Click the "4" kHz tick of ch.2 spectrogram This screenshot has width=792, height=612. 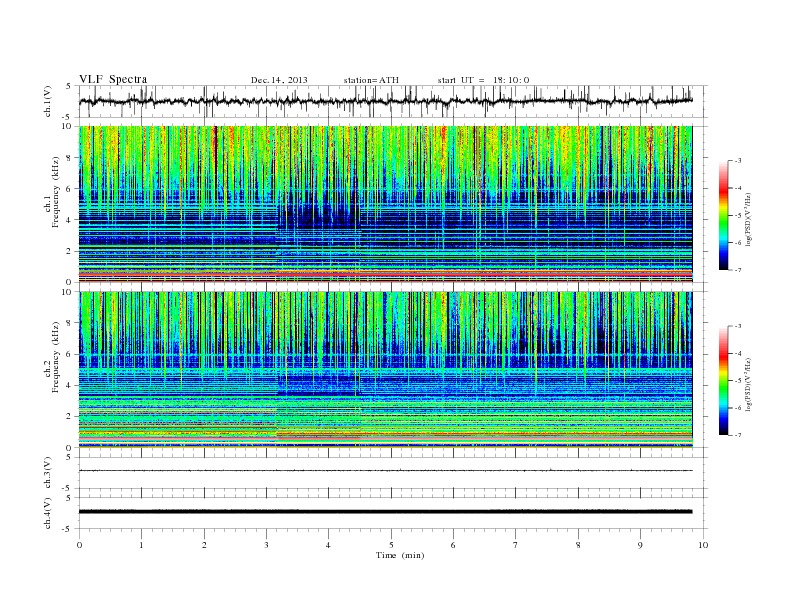point(70,385)
